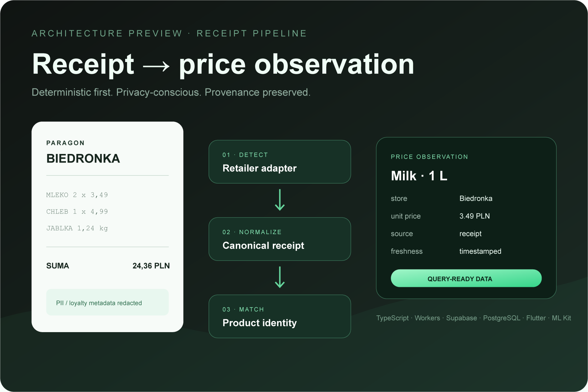Click the BIEDRONKA receipt store name
This screenshot has width=588, height=392.
click(x=83, y=159)
